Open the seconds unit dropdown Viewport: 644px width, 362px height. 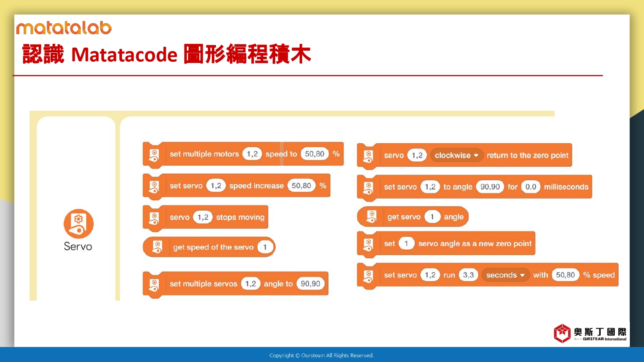(505, 275)
